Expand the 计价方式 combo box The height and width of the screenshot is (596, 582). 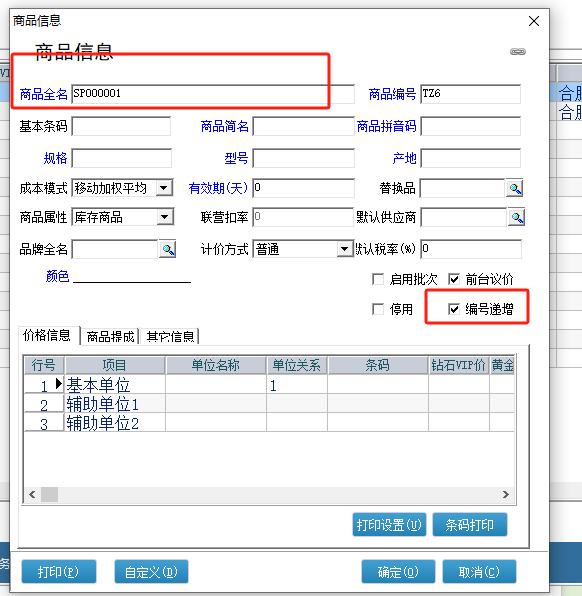click(x=345, y=249)
